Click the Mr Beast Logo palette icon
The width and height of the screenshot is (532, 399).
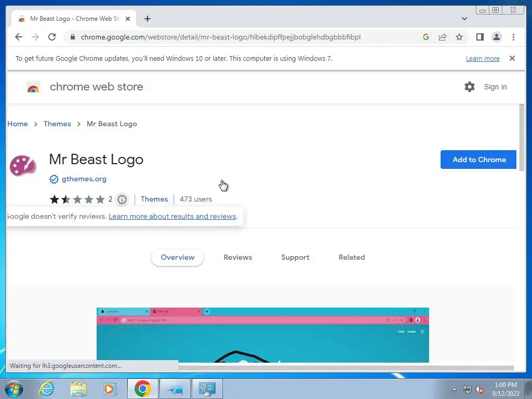tap(23, 165)
